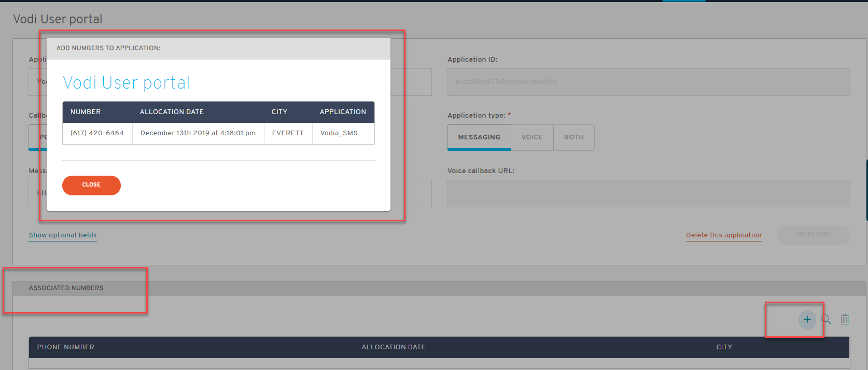This screenshot has width=868, height=370.
Task: Click the plus icon to add numbers
Action: click(807, 319)
